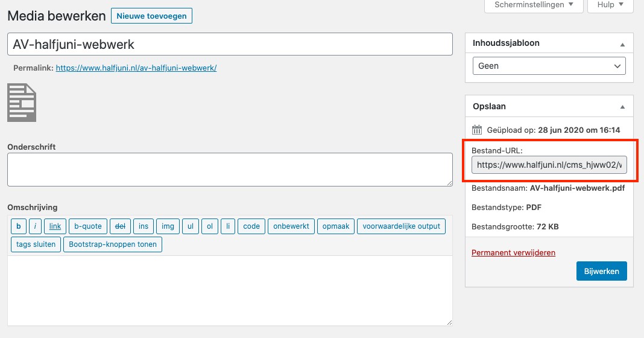Screen dimensions: 644x338
Task: Open the Hulp dropdown tab
Action: click(x=610, y=5)
